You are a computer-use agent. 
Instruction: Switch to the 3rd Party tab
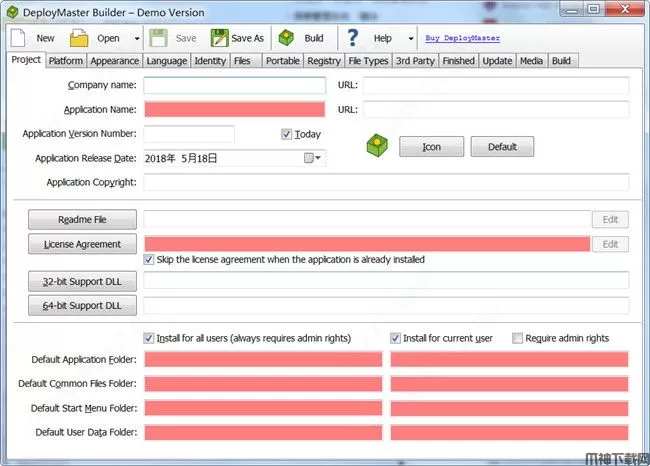tap(415, 61)
